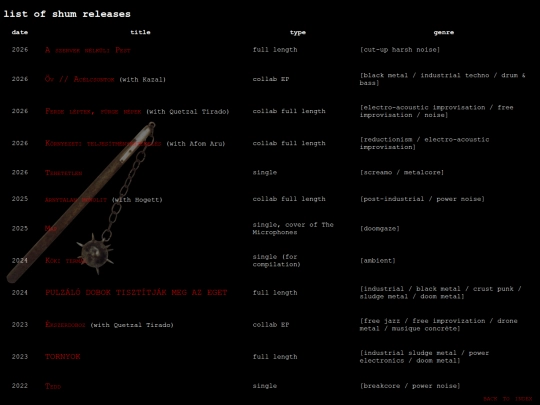Open the 2022 breakcore single title

click(x=53, y=386)
